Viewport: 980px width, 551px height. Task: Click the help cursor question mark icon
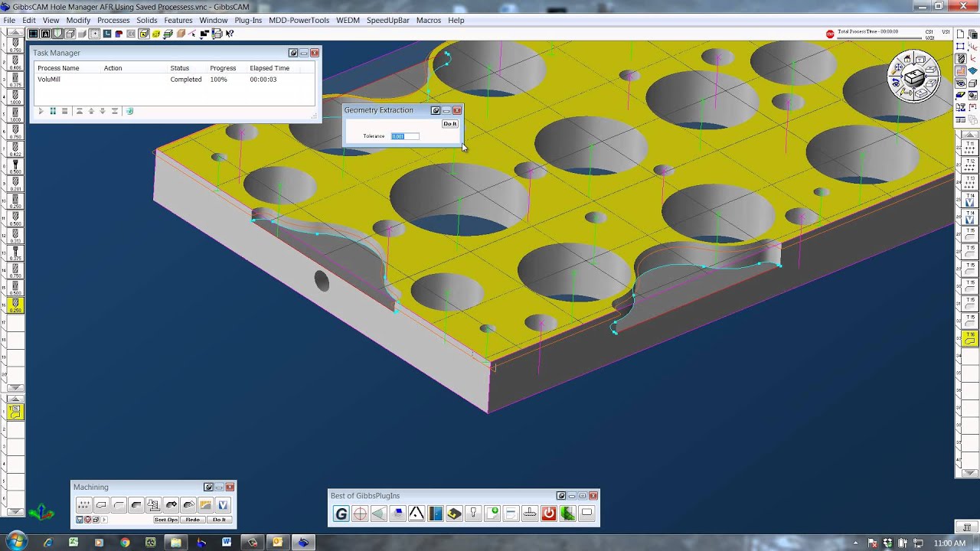pos(230,34)
